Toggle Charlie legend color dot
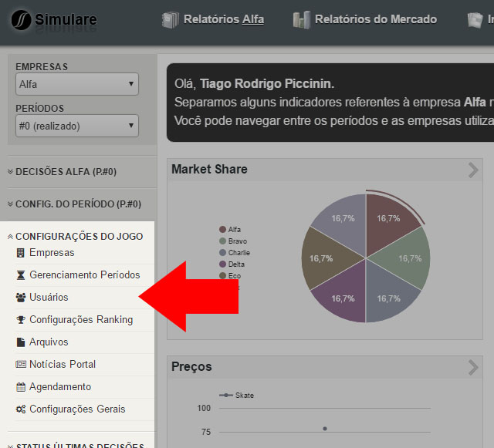 coord(223,253)
